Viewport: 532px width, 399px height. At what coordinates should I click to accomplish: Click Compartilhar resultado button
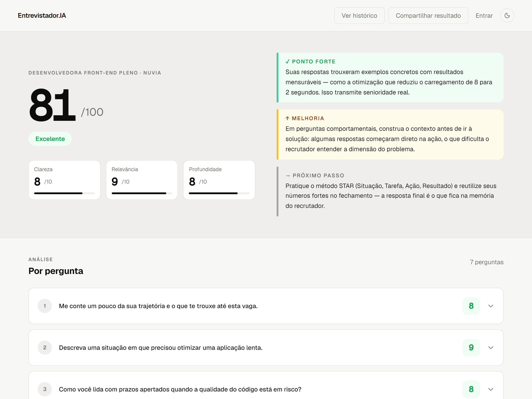[x=428, y=16]
